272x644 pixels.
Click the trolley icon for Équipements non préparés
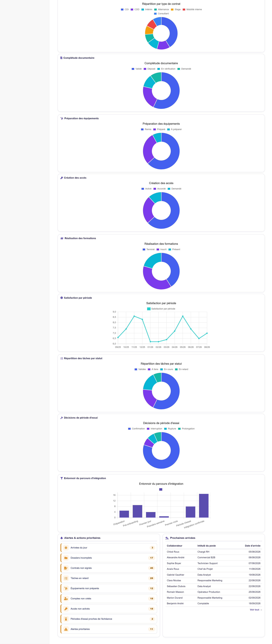(66, 588)
